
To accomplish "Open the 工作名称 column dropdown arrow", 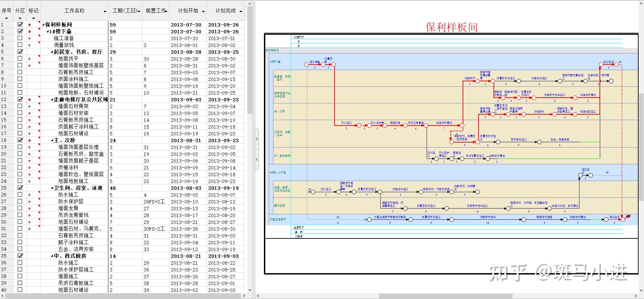I will click(105, 12).
